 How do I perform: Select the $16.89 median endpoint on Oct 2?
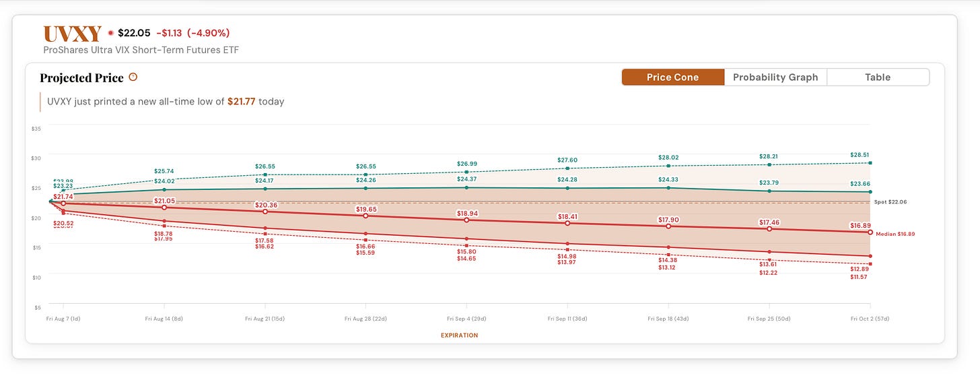point(870,232)
